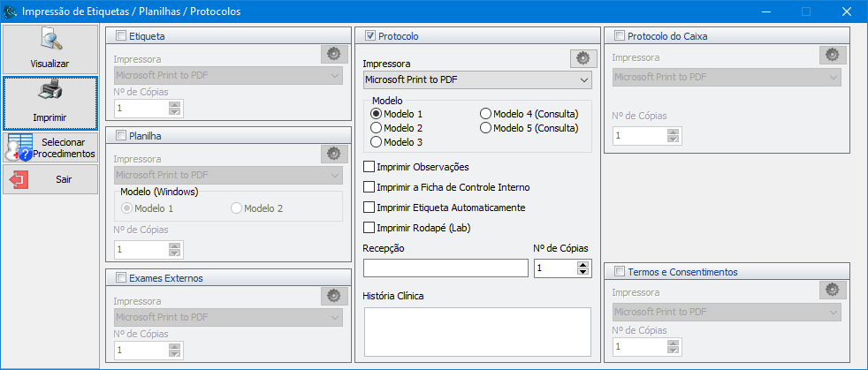Open Selecionar Procedimentos list icon
868x370 pixels.
click(x=19, y=147)
